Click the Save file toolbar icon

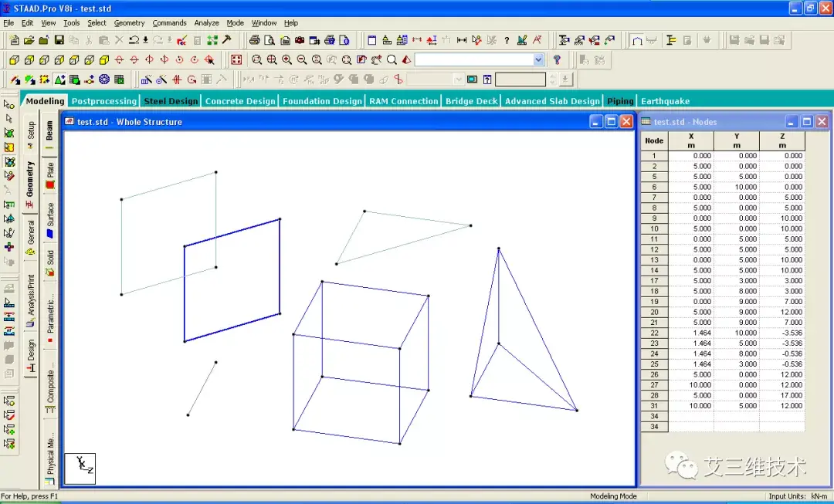coord(58,40)
